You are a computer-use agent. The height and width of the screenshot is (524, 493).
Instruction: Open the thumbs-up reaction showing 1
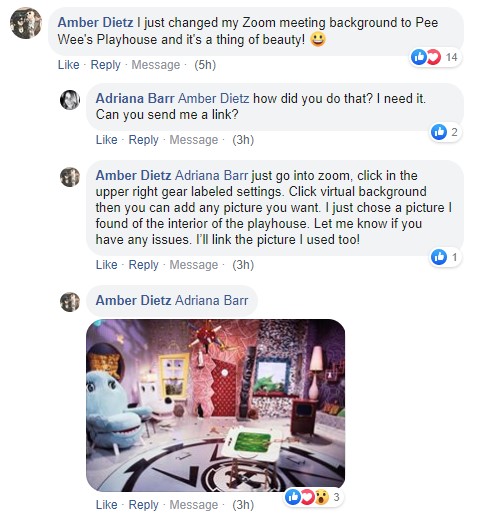(445, 257)
